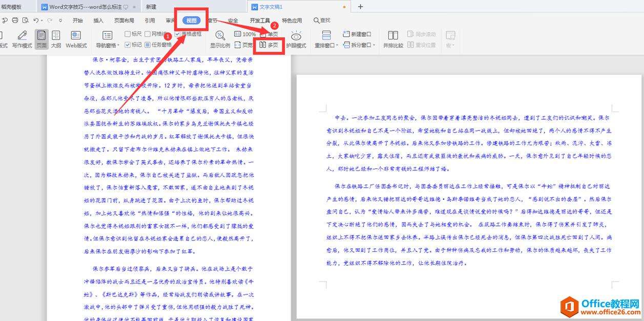Show 网格线 gridlines

pos(147,34)
